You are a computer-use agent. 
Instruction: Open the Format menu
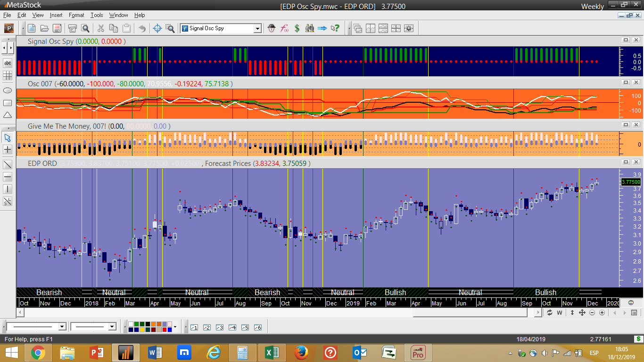pos(76,15)
